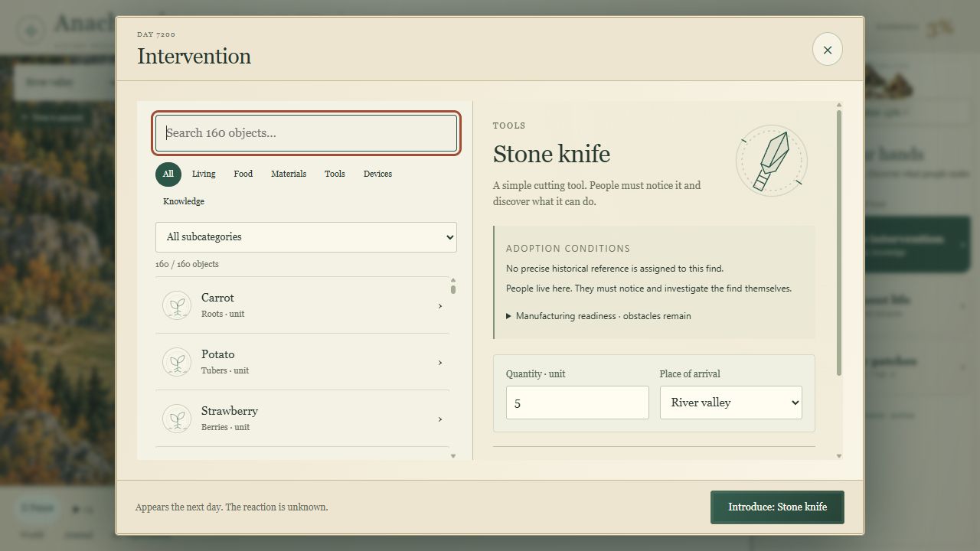980x551 pixels.
Task: Close the Intervention dialog
Action: (x=828, y=50)
